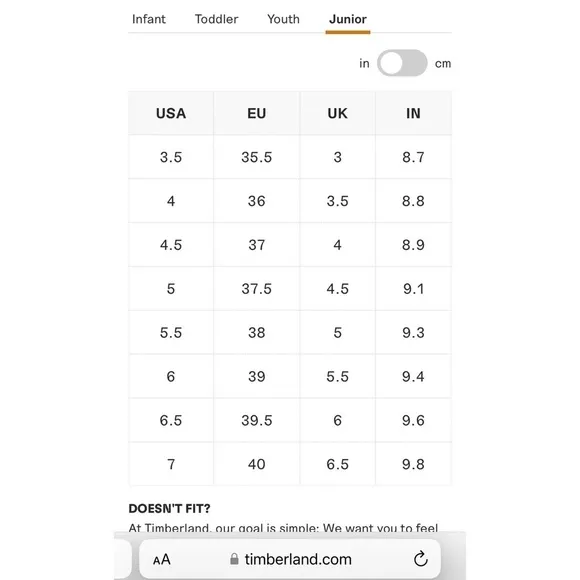Click the USA column header
The image size is (580, 580).
click(171, 113)
